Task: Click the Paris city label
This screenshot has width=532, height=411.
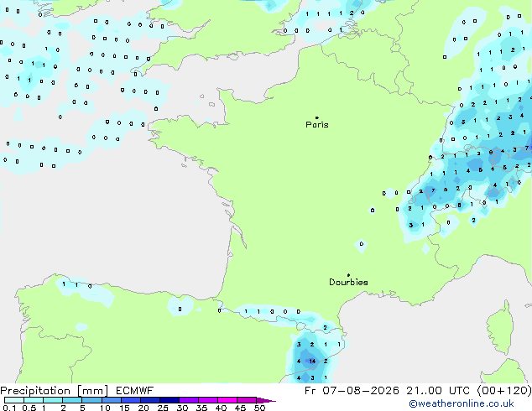Action: click(317, 125)
